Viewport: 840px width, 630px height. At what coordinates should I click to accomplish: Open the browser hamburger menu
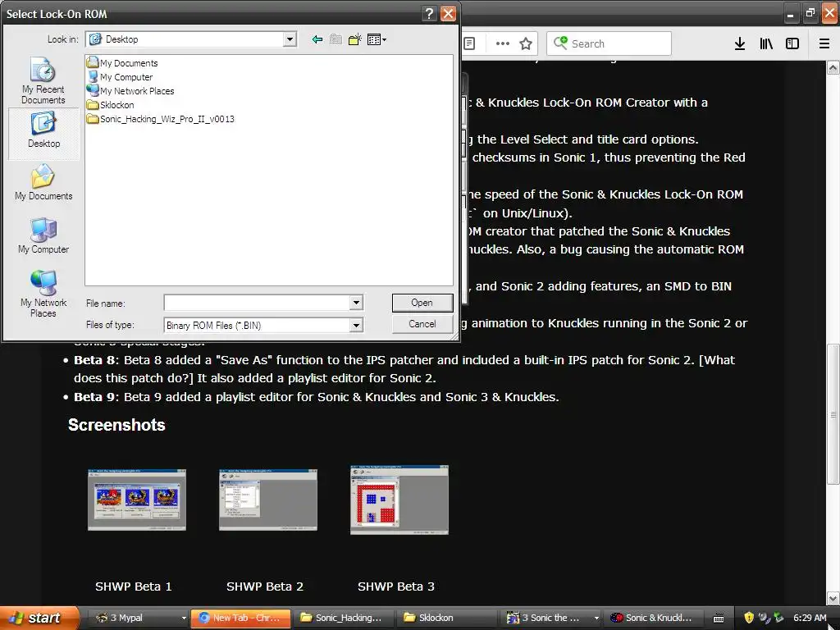coord(824,43)
